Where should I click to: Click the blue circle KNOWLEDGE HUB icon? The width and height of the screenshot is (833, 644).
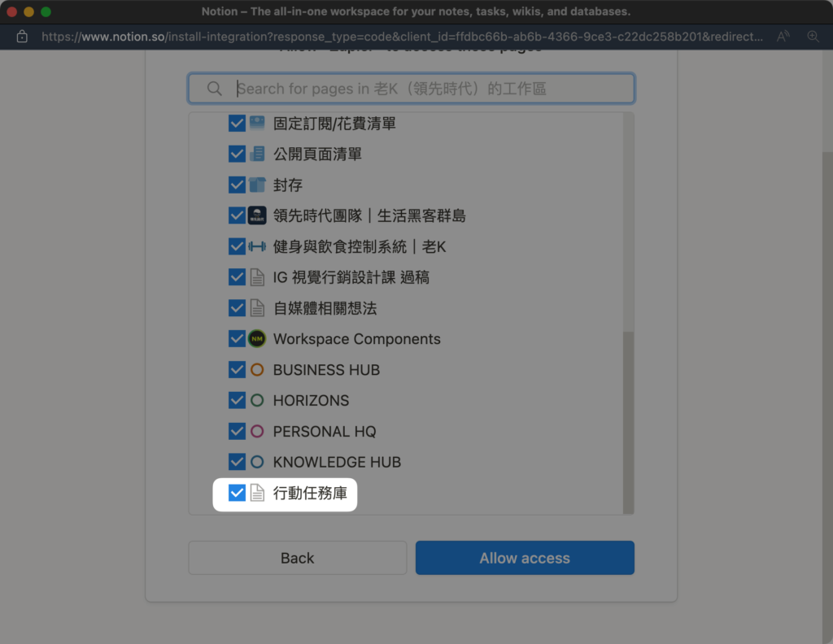(x=257, y=462)
